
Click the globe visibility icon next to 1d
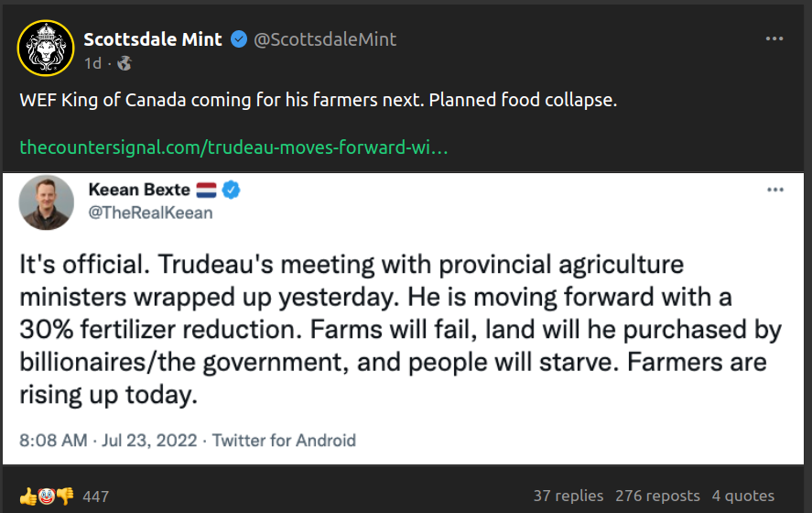pyautogui.click(x=125, y=63)
